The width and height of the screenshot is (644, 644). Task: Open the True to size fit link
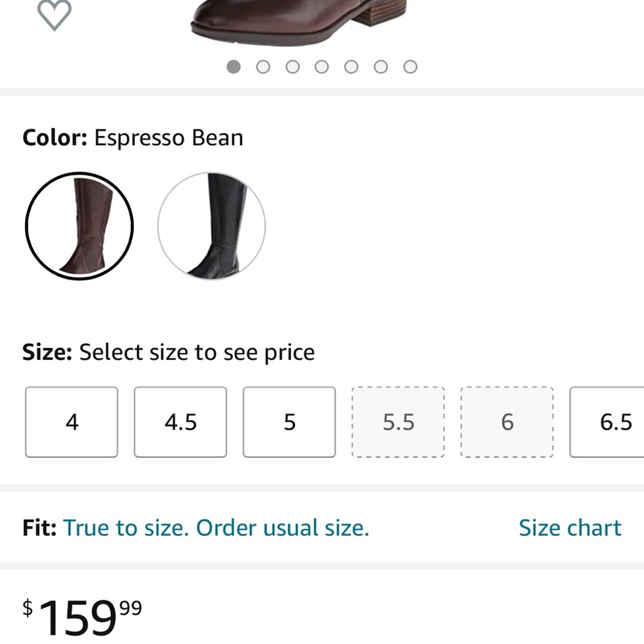(x=216, y=528)
